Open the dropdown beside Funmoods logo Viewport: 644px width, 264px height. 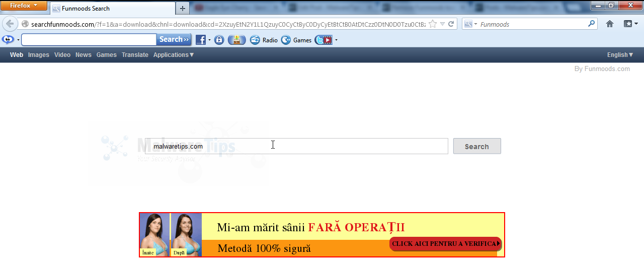[18, 40]
